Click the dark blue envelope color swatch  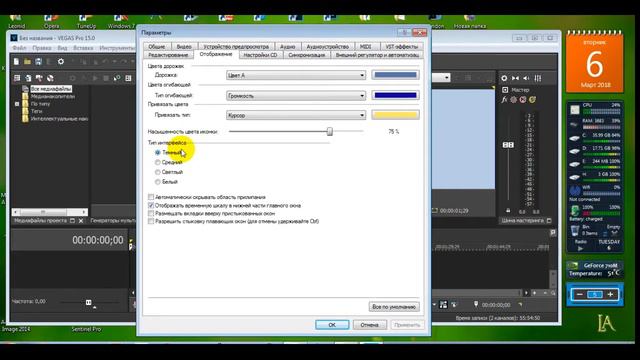point(396,95)
